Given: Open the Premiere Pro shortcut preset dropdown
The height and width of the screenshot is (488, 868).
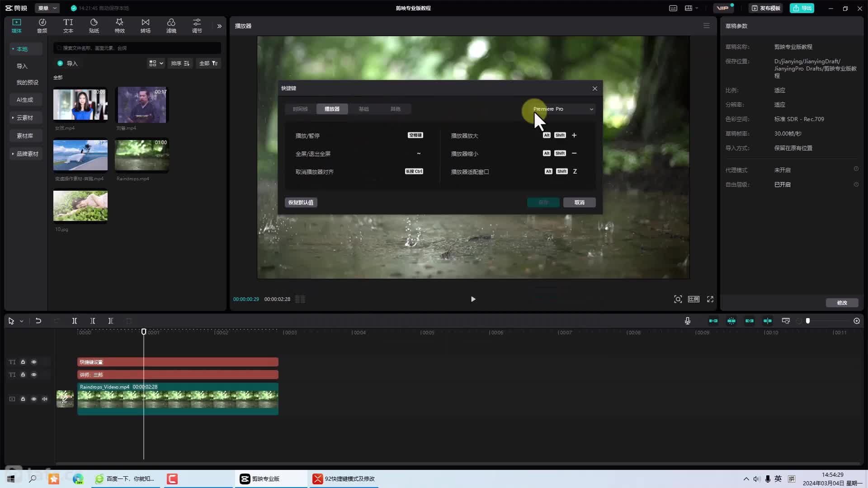Looking at the screenshot, I should point(563,109).
